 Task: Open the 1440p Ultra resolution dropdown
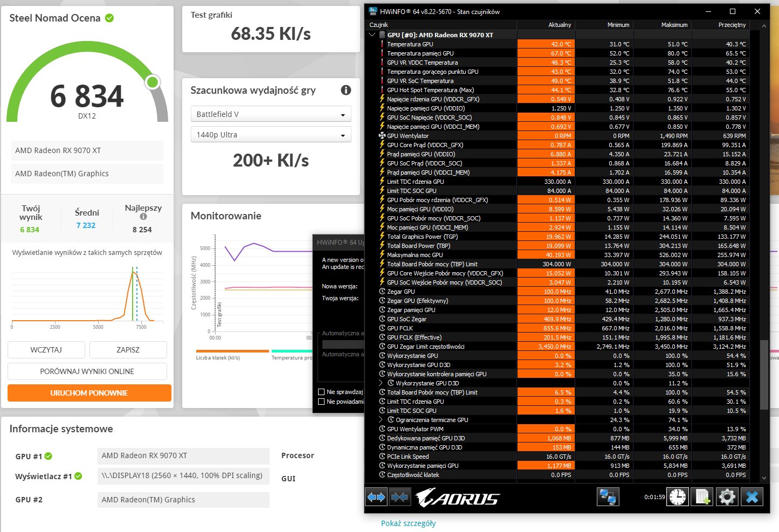coord(271,135)
